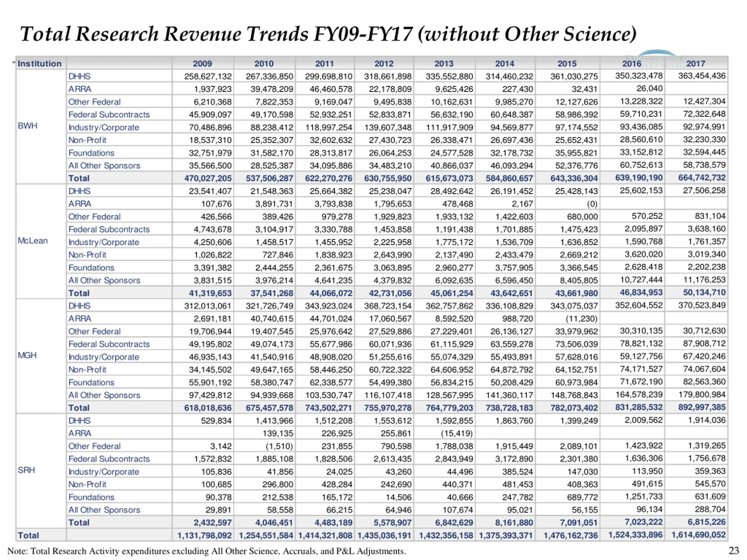
Task: Click BWH Industry/Corporate 2012 value 139,607,348
Action: click(x=388, y=127)
